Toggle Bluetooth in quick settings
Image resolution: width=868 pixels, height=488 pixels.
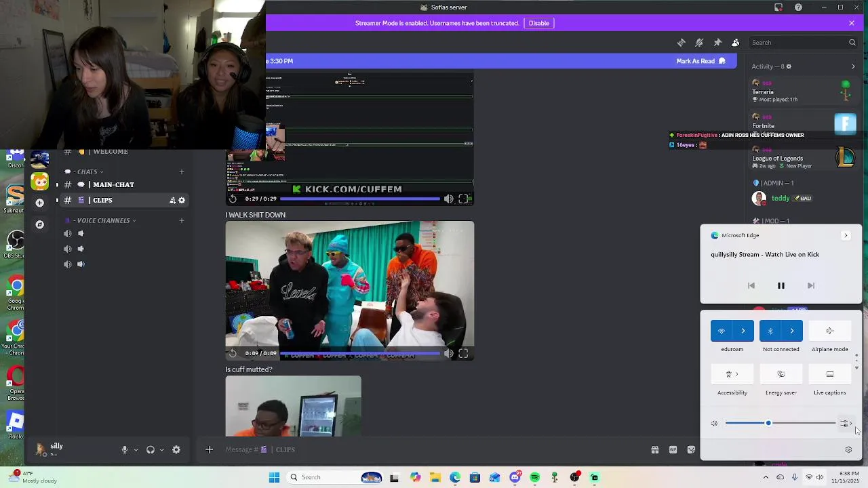click(x=770, y=331)
